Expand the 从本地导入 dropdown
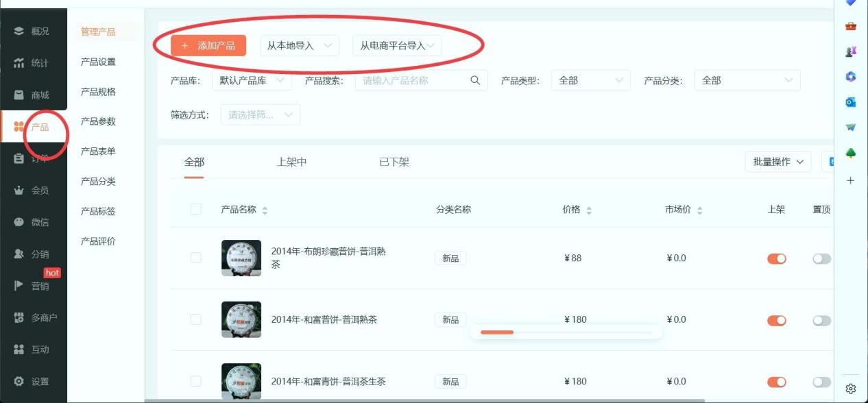This screenshot has height=403, width=868. click(300, 46)
